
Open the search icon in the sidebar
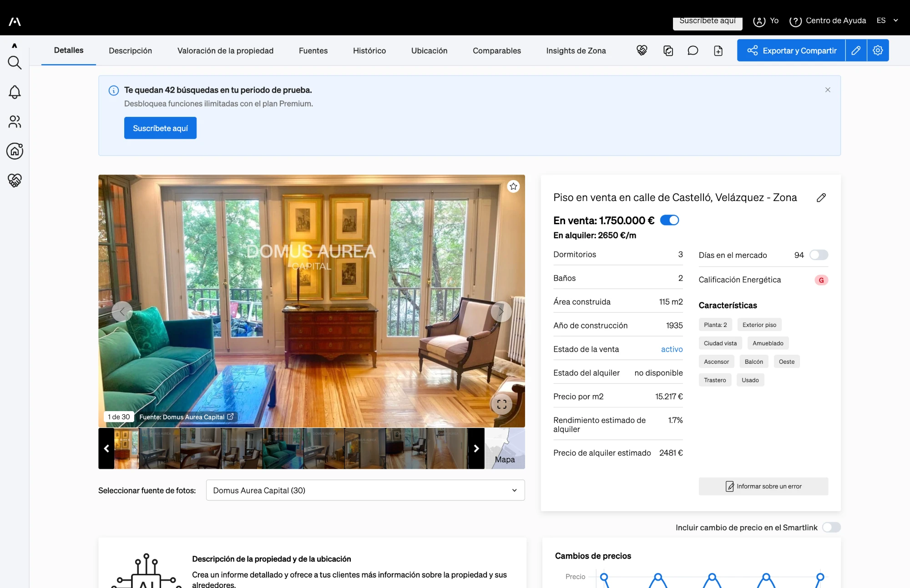15,63
